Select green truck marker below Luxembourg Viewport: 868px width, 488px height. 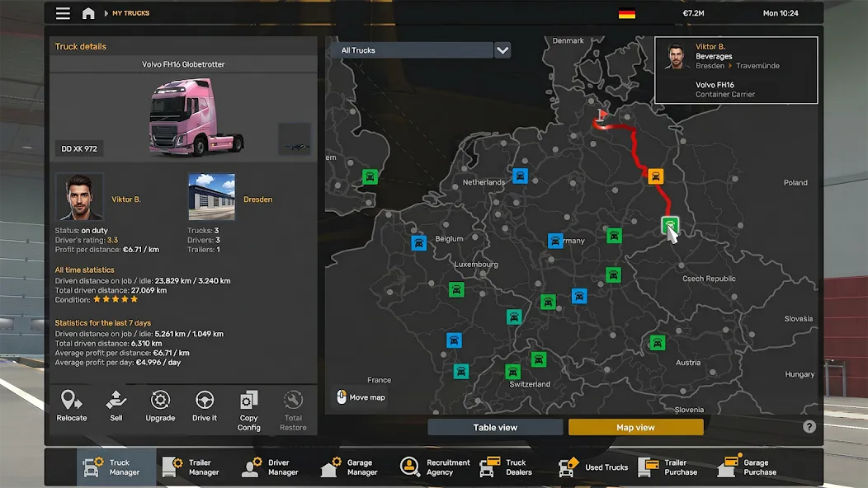(456, 289)
